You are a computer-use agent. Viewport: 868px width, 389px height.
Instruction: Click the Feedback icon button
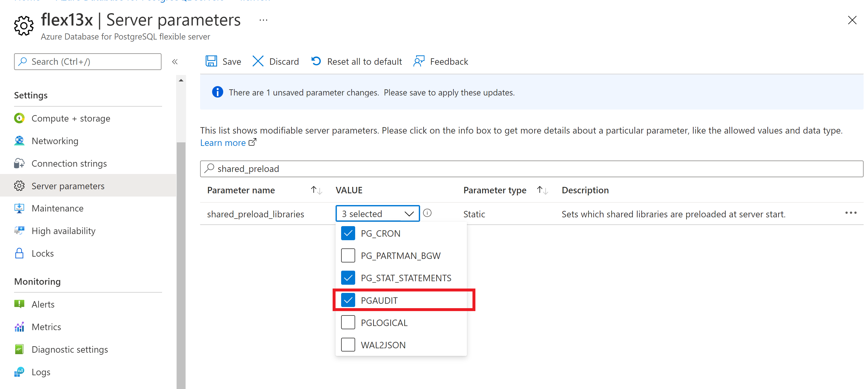tap(419, 61)
